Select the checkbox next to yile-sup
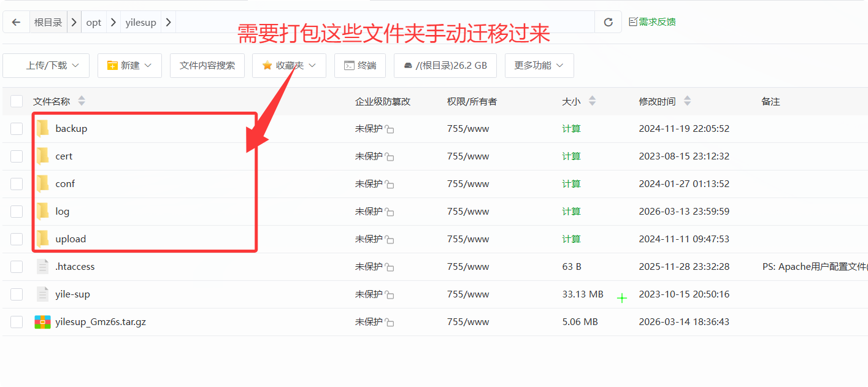868x387 pixels. point(17,294)
